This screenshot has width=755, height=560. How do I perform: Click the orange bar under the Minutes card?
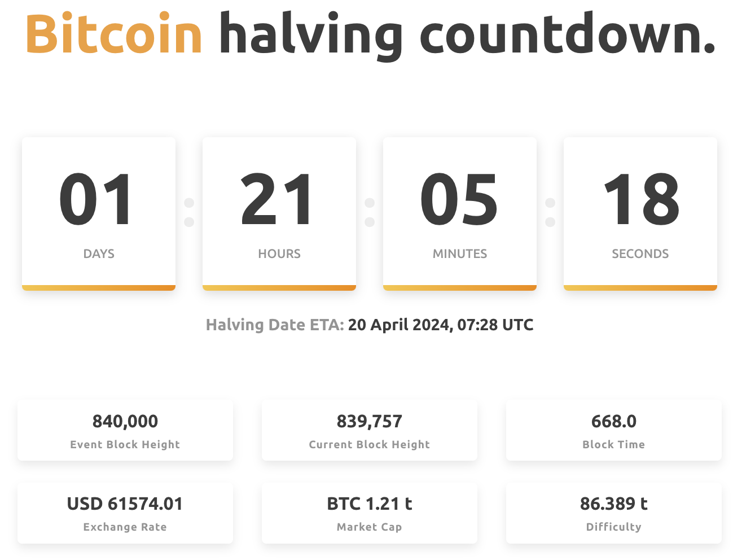click(460, 288)
